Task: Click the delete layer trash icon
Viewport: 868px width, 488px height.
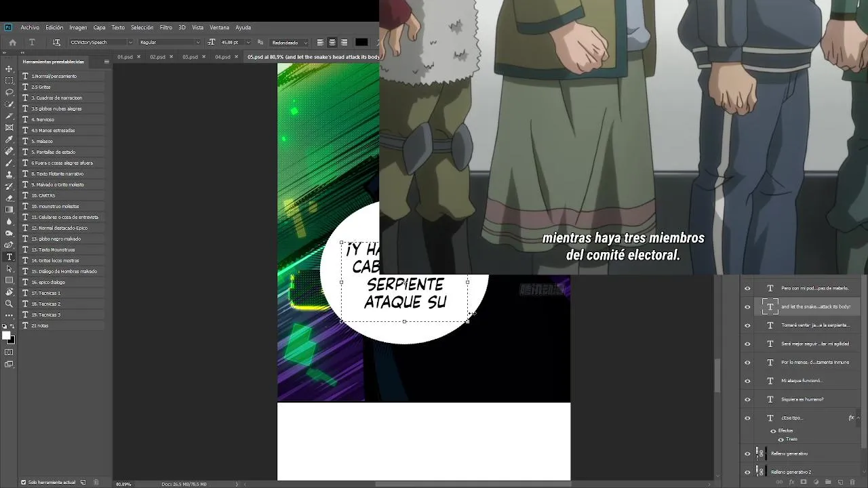Action: coord(852,483)
